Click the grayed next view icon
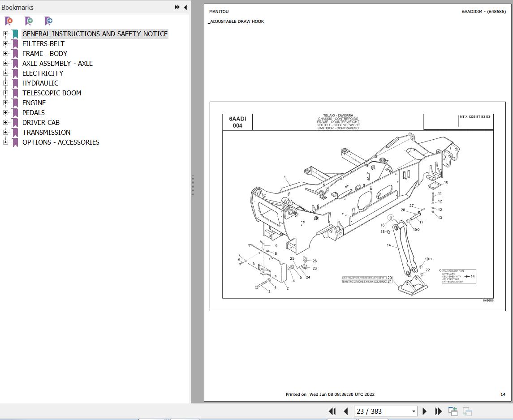Screen dimensions: 513x420 click(x=467, y=411)
